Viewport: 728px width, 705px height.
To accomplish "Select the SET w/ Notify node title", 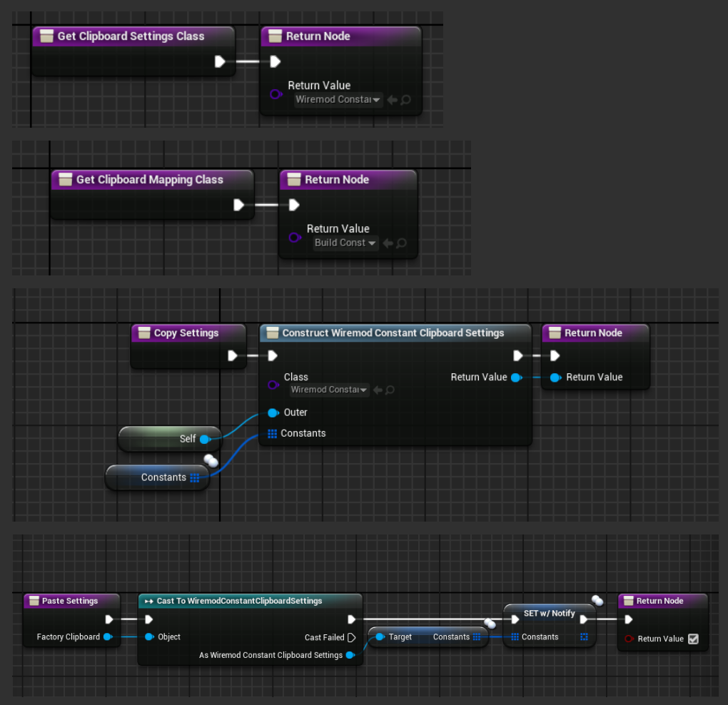I will point(550,613).
